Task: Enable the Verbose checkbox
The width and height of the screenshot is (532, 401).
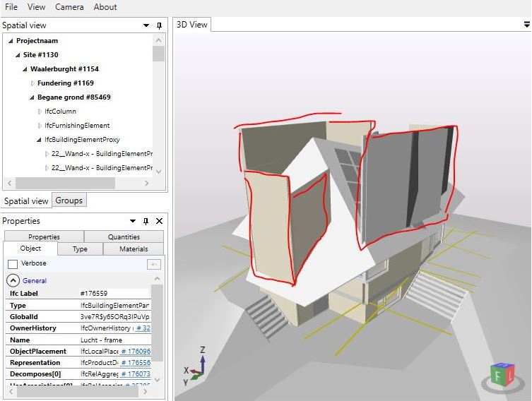Action: pos(13,264)
